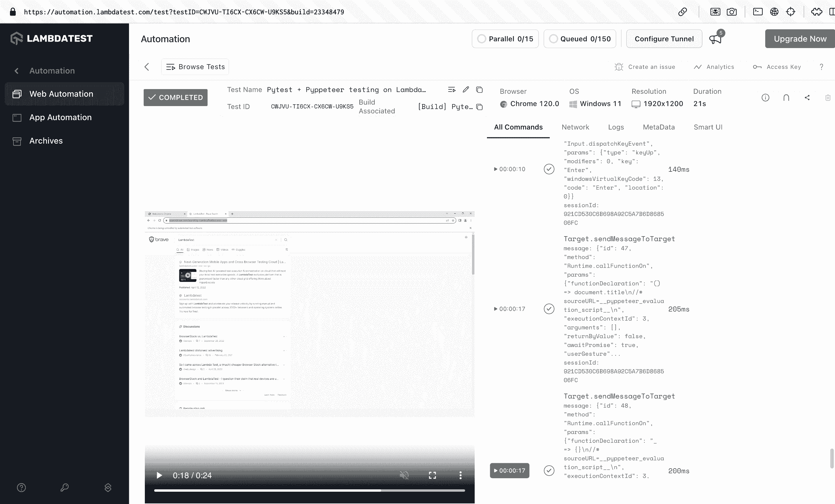Click the info icon on test result panel

tap(765, 98)
